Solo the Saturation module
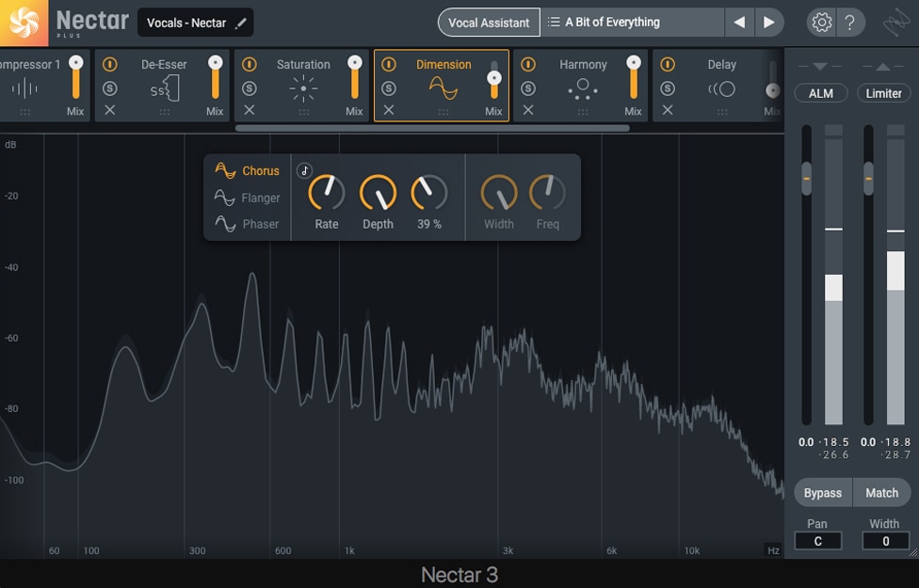919x588 pixels. click(250, 88)
